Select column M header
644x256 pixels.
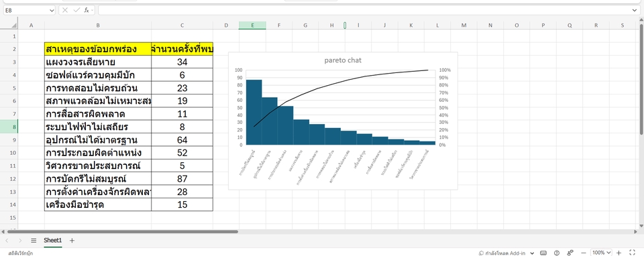tap(464, 25)
